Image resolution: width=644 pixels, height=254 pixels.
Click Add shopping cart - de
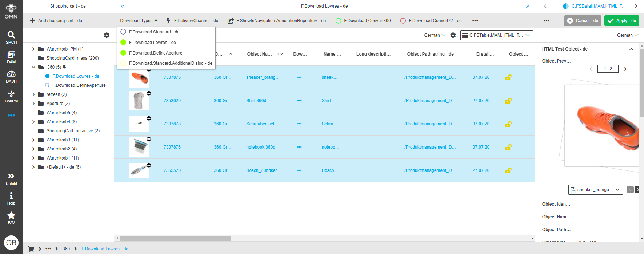[56, 21]
